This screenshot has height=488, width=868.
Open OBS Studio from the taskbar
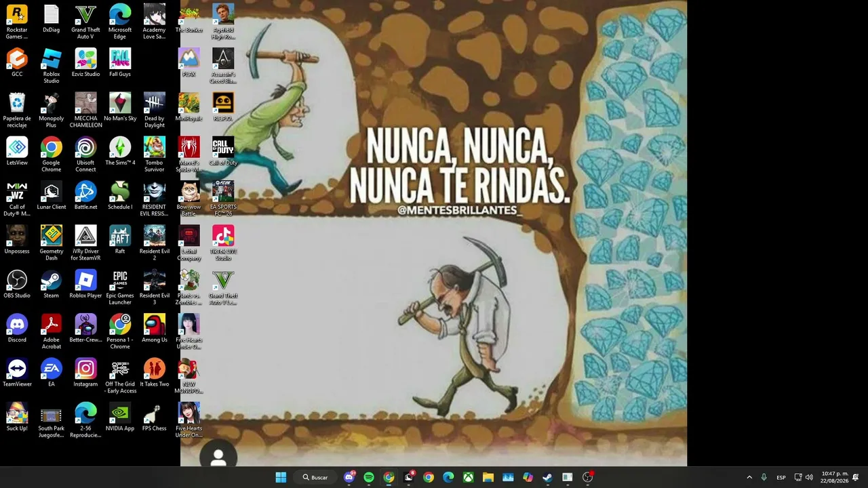coord(588,477)
